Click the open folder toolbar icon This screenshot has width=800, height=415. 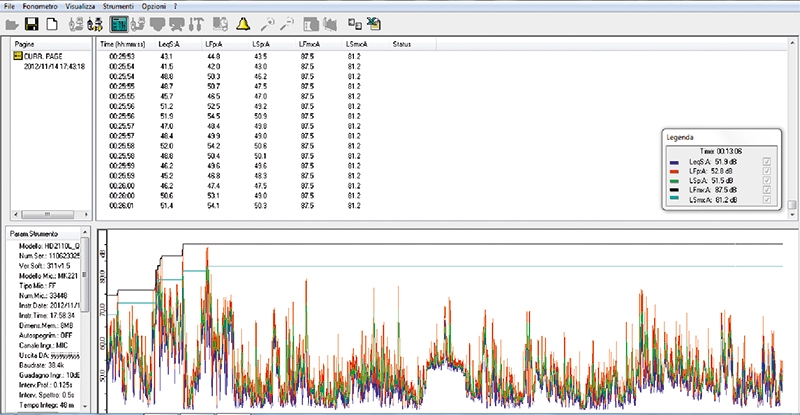tap(11, 23)
